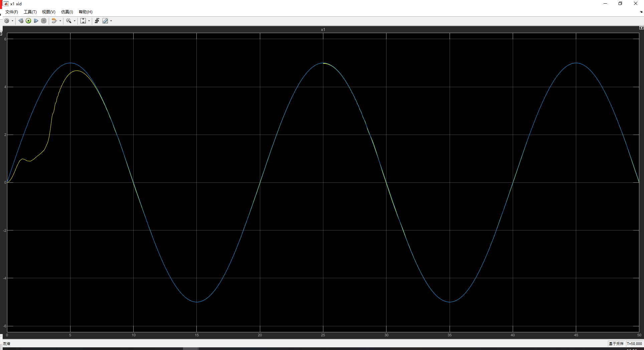This screenshot has width=644, height=350.
Task: Click the scale axes limits icon
Action: click(x=83, y=21)
